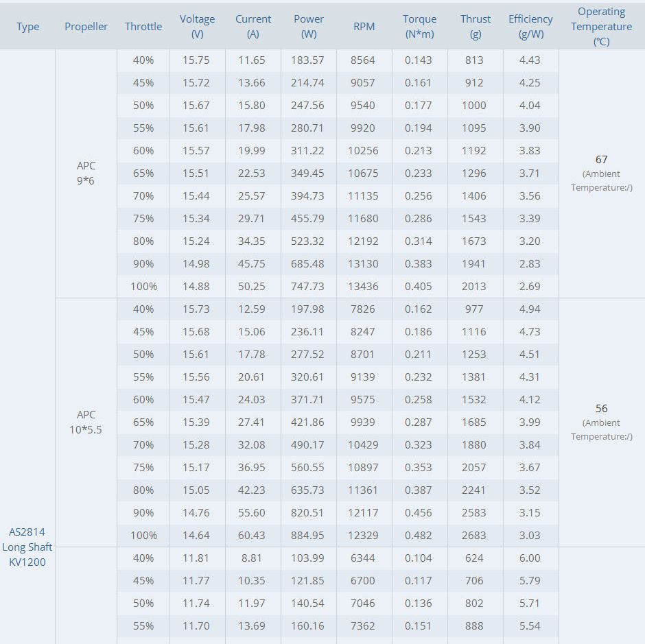Click the Operating Temperature column header
The image size is (645, 644).
602,27
